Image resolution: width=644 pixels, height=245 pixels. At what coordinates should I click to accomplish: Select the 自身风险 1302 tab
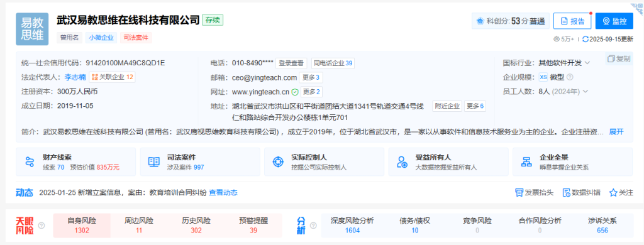82,226
